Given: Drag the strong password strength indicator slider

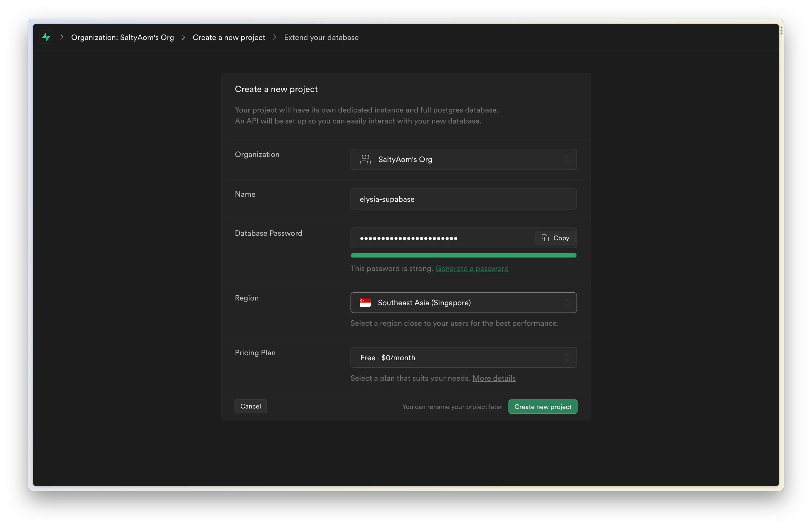Looking at the screenshot, I should pos(463,256).
